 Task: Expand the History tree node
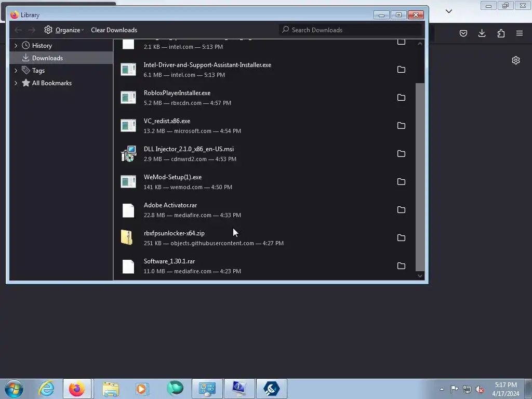click(x=16, y=46)
